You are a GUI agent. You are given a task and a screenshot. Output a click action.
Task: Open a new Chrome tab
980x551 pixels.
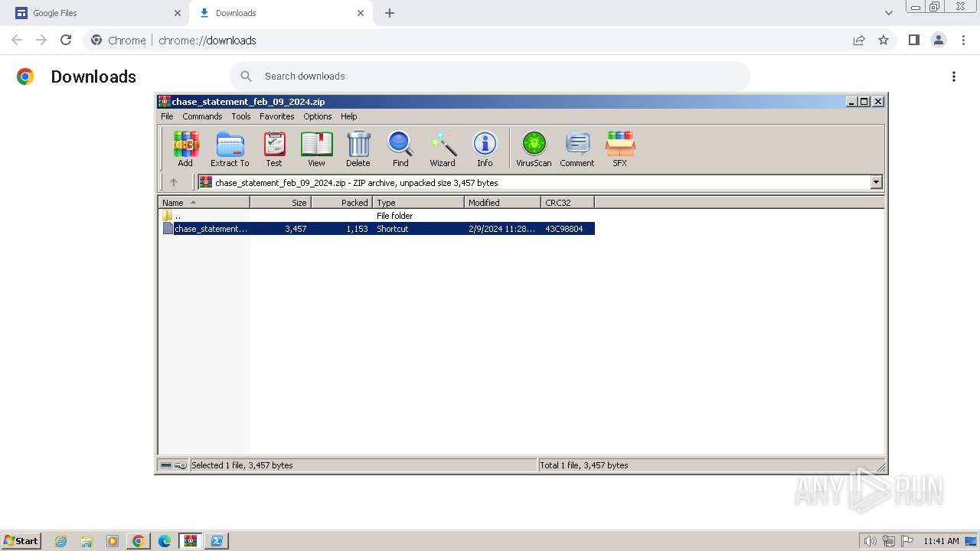(390, 13)
